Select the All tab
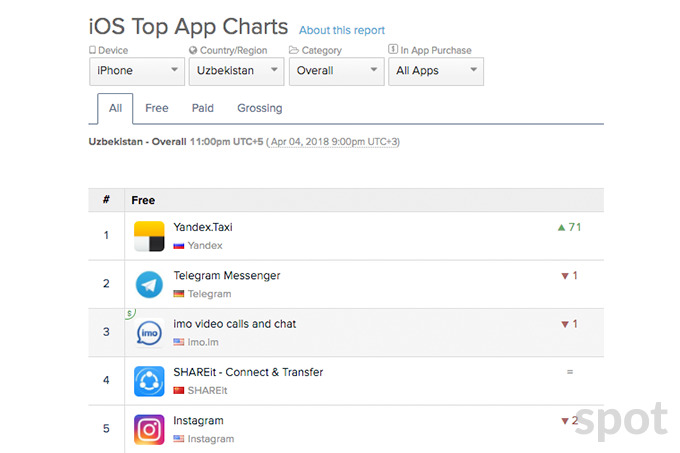Viewport: 680px width, 453px height. point(115,108)
